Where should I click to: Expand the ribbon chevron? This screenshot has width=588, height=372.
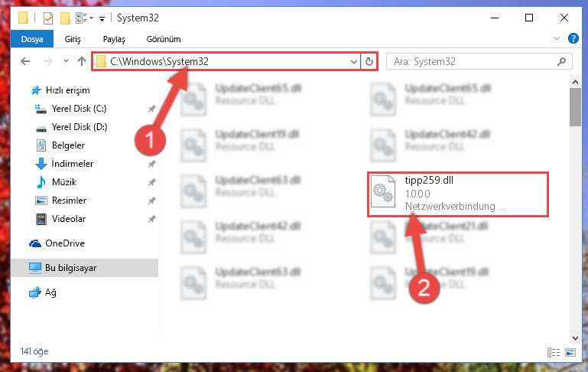point(557,38)
